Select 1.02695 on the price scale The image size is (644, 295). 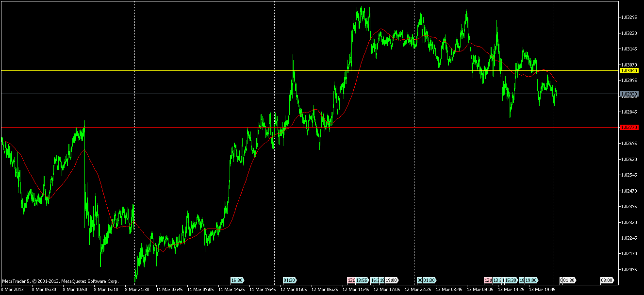click(629, 144)
